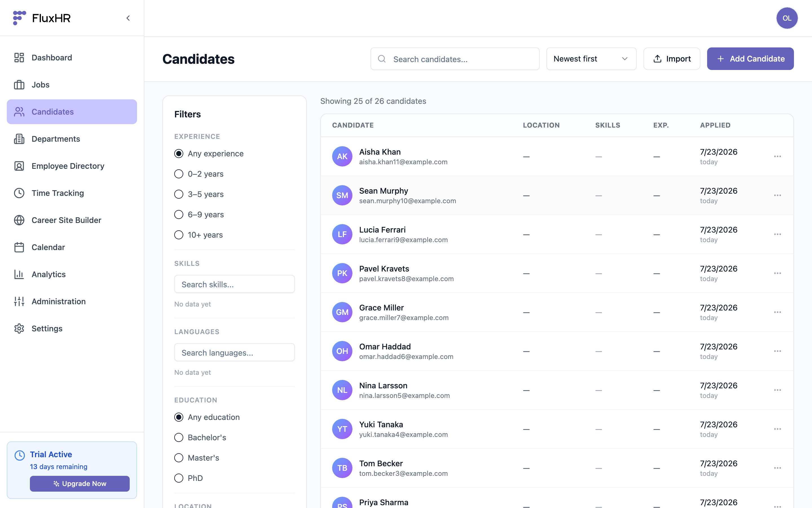Click the Career Site Builder globe icon

(x=19, y=220)
